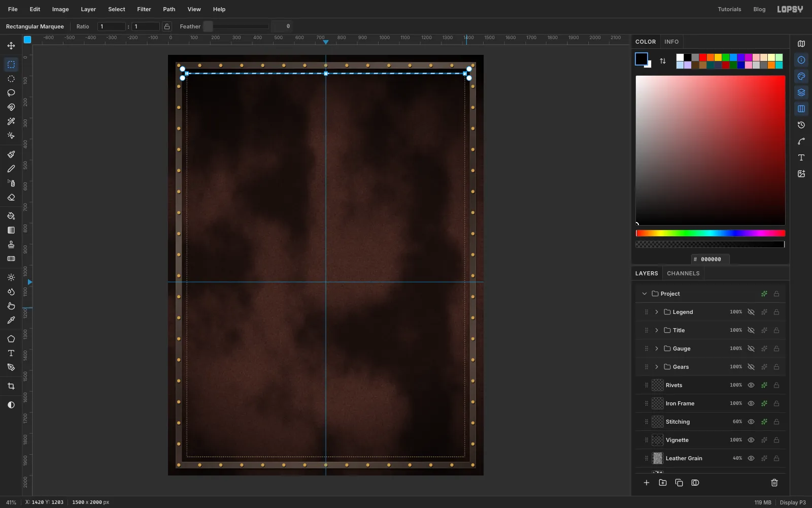Viewport: 812px width, 508px height.
Task: Switch to the Info tab
Action: (x=671, y=42)
